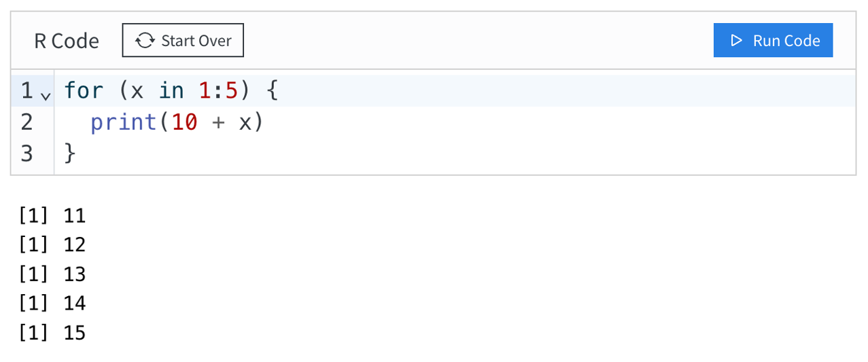
Task: Click the output line showing 15
Action: [x=52, y=333]
